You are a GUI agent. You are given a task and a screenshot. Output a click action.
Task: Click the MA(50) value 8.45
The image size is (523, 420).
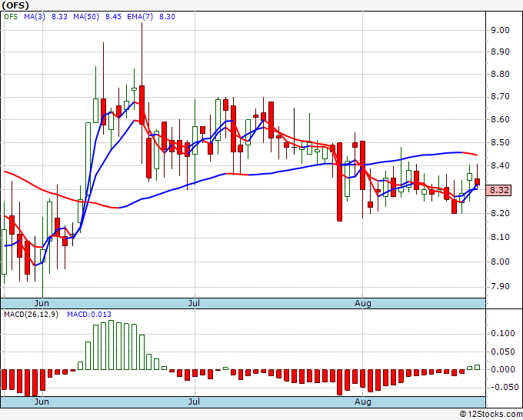[113, 17]
